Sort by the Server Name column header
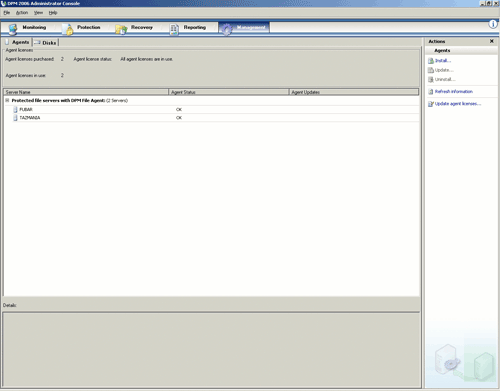Viewport: 500px width, 391px height. [86, 92]
